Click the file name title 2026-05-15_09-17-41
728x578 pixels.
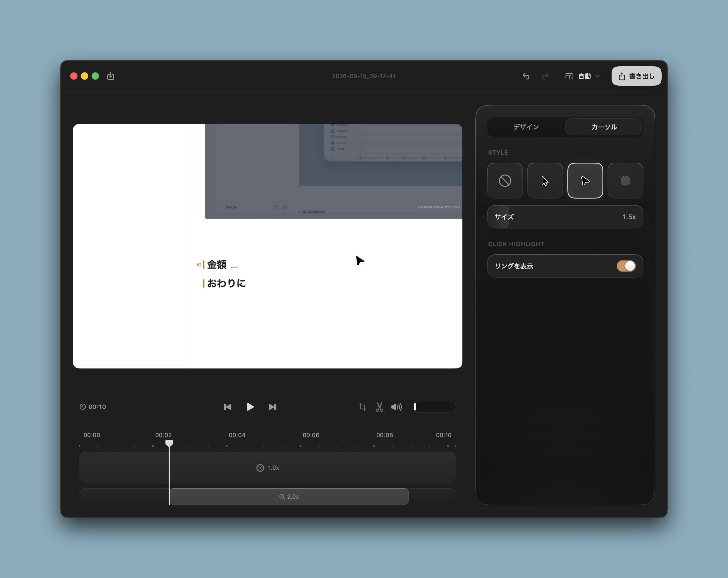[364, 76]
